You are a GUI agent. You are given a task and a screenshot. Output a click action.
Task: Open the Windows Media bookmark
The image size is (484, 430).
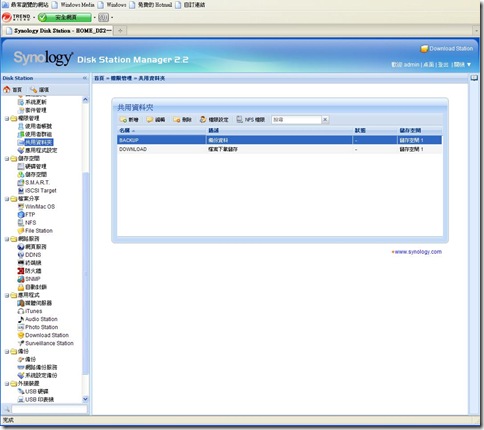(73, 5)
